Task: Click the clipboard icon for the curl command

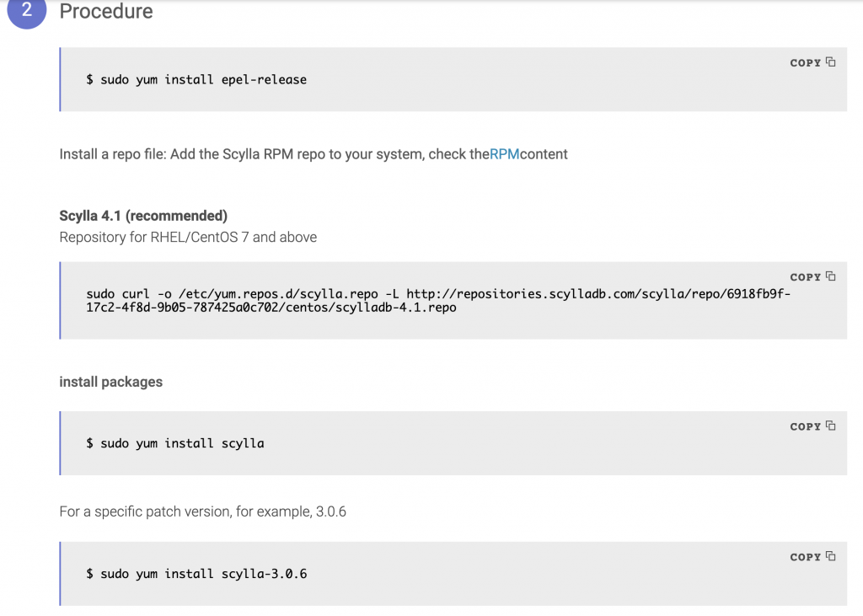Action: coord(830,276)
